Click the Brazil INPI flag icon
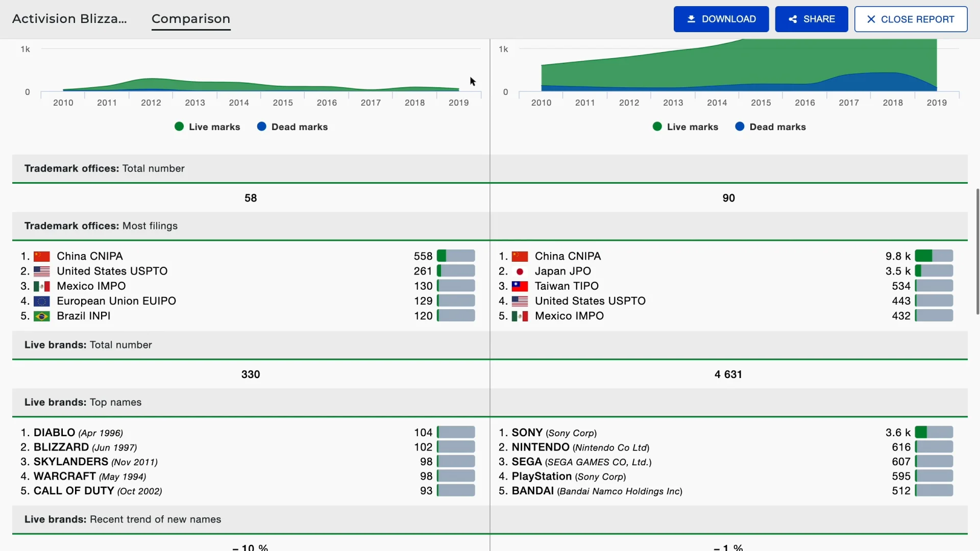Viewport: 980px width, 551px height. click(42, 316)
